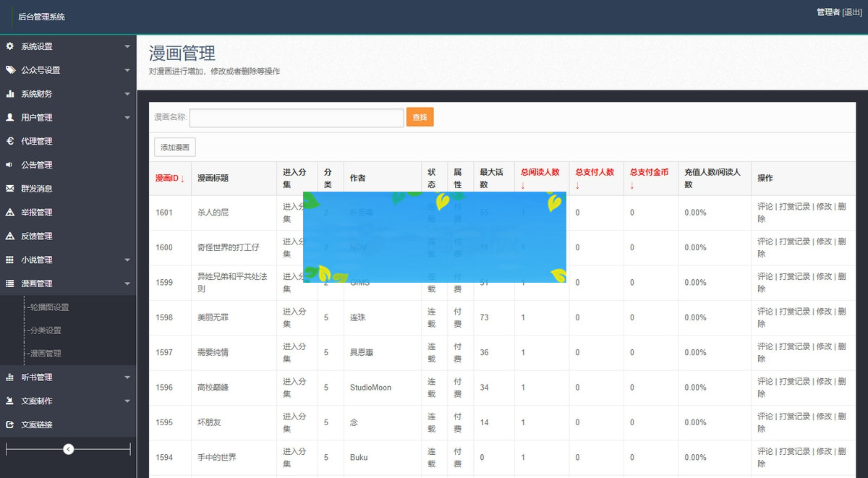Image resolution: width=868 pixels, height=478 pixels.
Task: Click the 用户管理 user icon
Action: 9,117
